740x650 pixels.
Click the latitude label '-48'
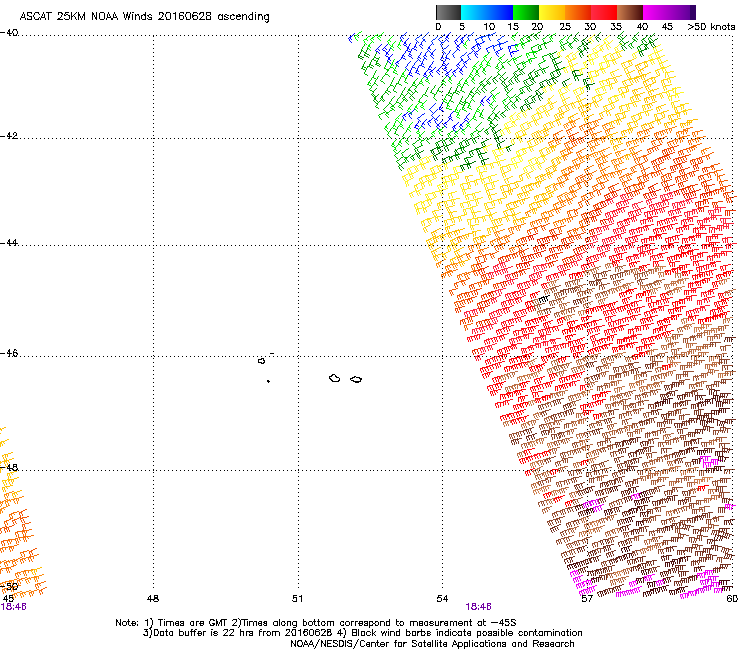[9, 467]
